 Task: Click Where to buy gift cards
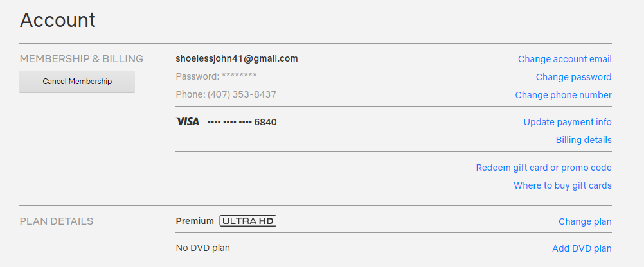pyautogui.click(x=562, y=185)
